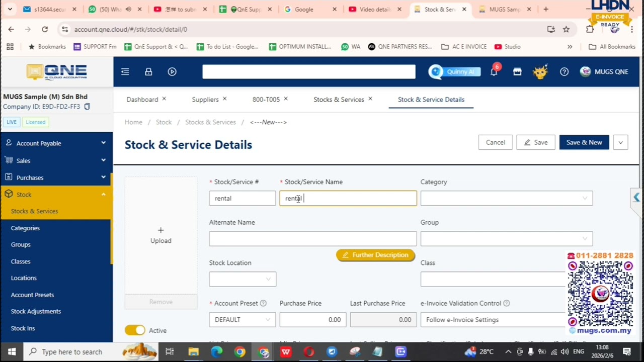644x362 pixels.
Task: Open Groups in Stock menu
Action: pyautogui.click(x=21, y=244)
